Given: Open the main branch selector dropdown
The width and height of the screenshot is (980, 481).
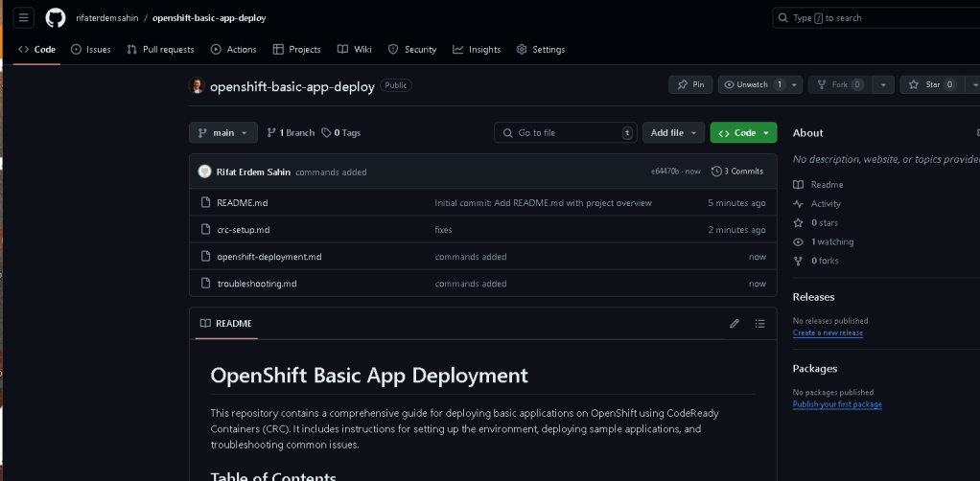Looking at the screenshot, I should coord(223,132).
